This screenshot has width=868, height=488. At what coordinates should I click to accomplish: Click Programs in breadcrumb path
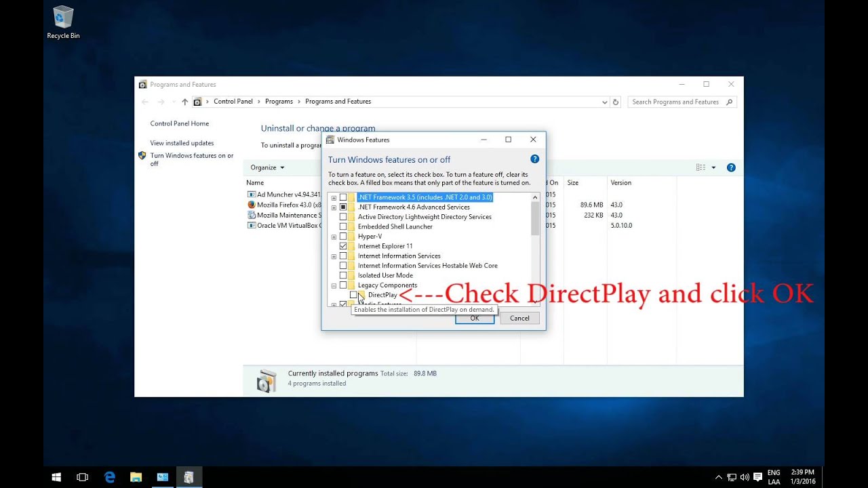[279, 102]
